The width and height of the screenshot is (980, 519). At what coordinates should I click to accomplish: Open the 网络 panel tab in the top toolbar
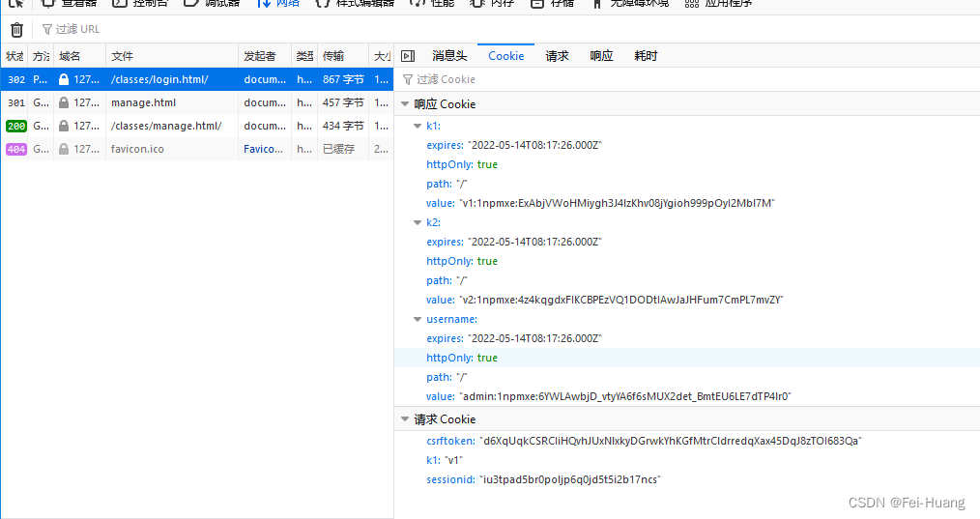pyautogui.click(x=278, y=4)
